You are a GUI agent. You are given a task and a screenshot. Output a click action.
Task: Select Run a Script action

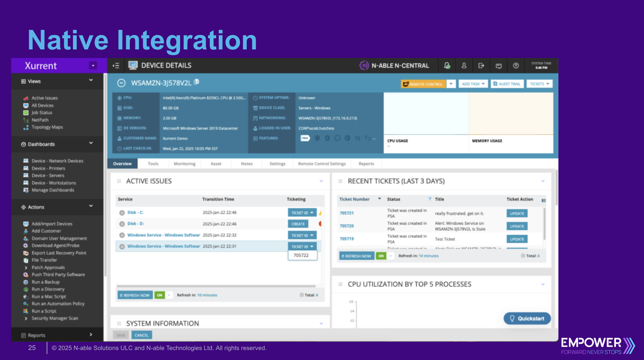tap(44, 311)
